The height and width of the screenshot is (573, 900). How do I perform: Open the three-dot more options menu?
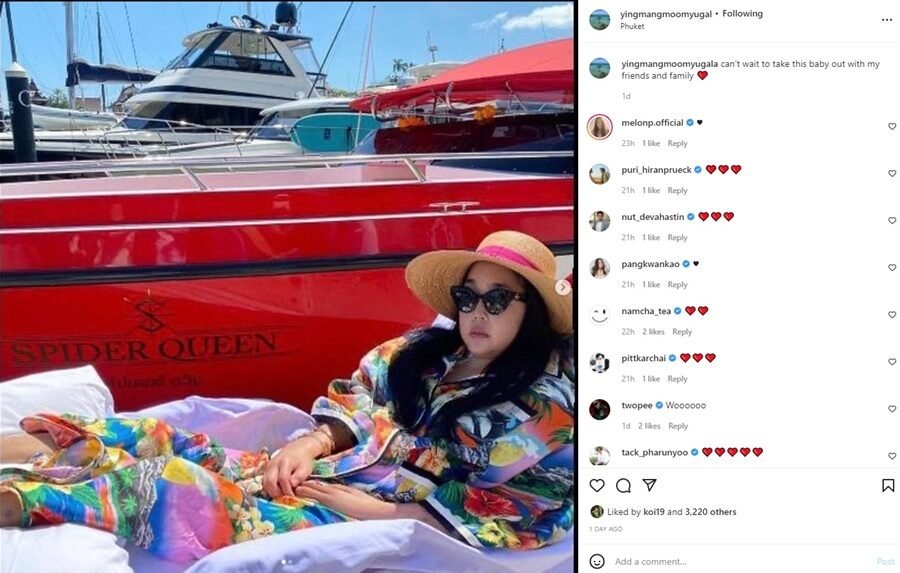coord(887,20)
